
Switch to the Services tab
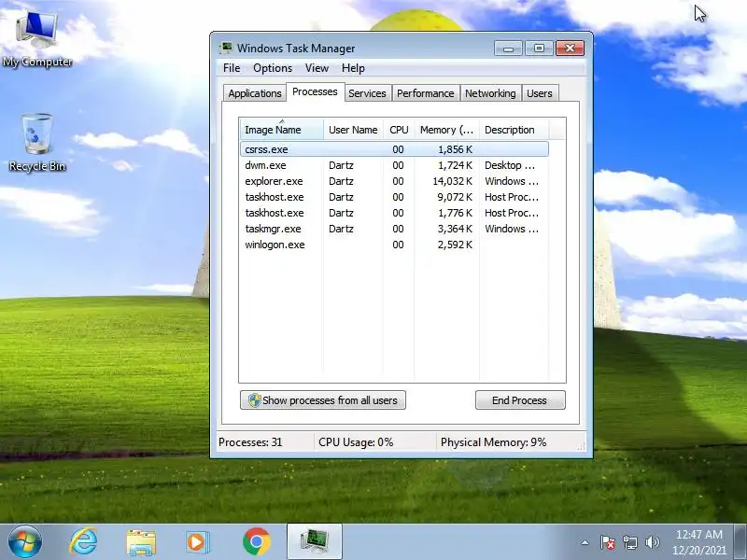coord(367,93)
